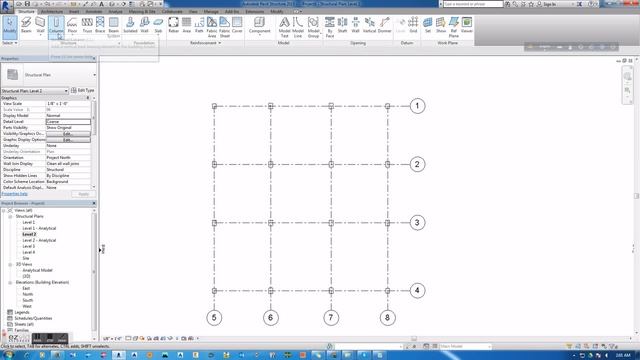Click the Detail Level value field
640x360 pixels.
click(68, 122)
